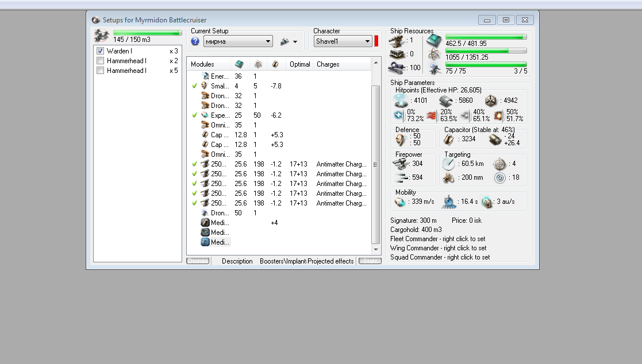This screenshot has height=364, width=642.
Task: Click the modules list scrollbar down arrow
Action: [376, 250]
